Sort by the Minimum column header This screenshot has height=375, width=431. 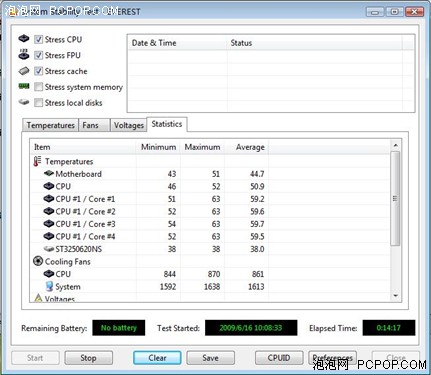pyautogui.click(x=158, y=147)
